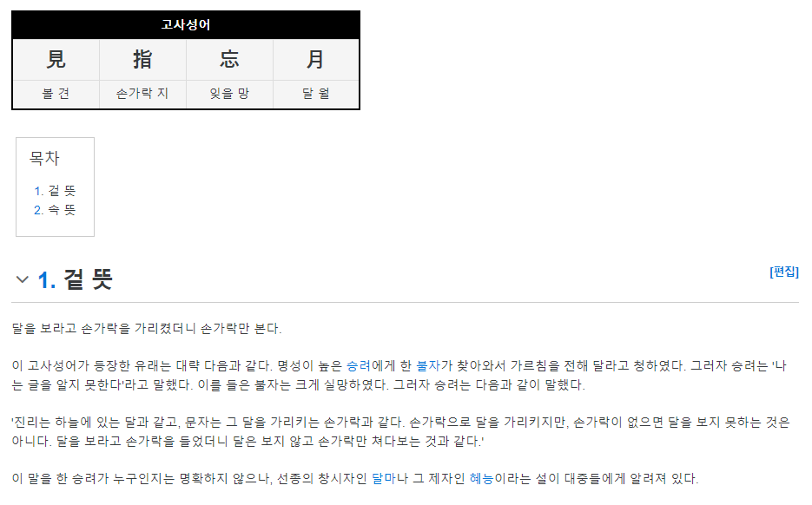Select the 見 hanja cell
The image size is (812, 505).
tap(56, 60)
